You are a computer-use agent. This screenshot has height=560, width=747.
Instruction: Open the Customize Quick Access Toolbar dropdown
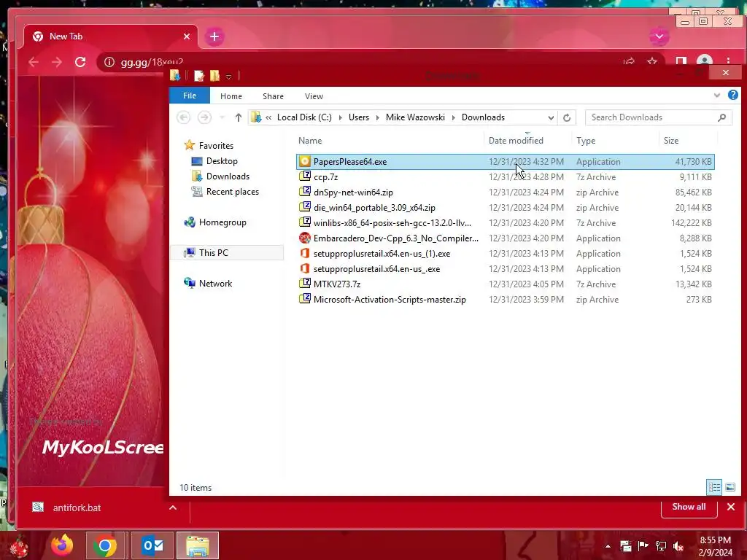pos(228,77)
